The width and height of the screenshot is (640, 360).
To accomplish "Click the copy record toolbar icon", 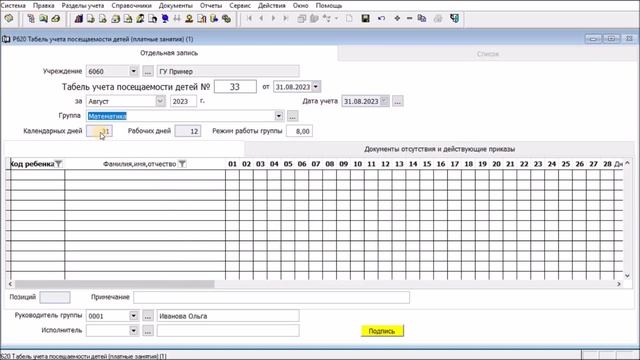I will coord(422,19).
